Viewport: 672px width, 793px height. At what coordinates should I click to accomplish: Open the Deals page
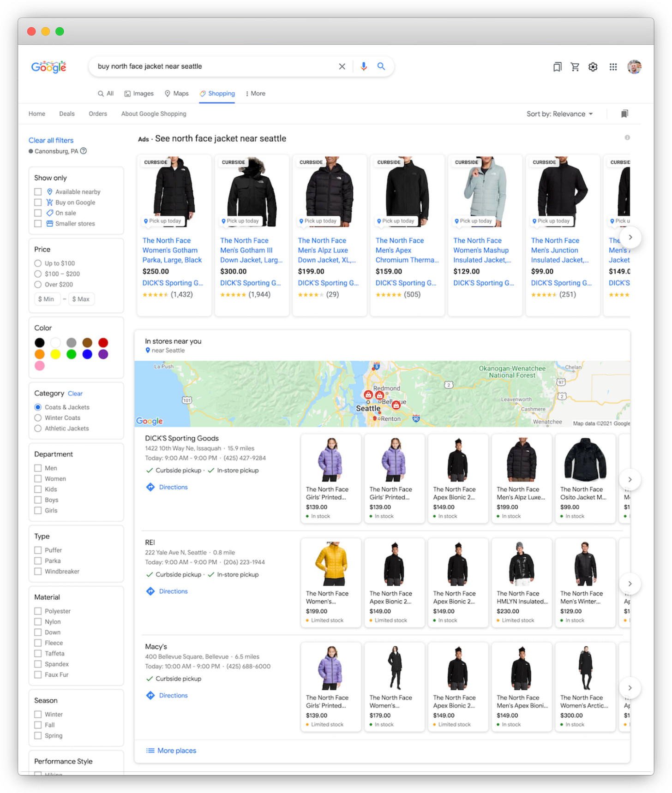coord(67,113)
